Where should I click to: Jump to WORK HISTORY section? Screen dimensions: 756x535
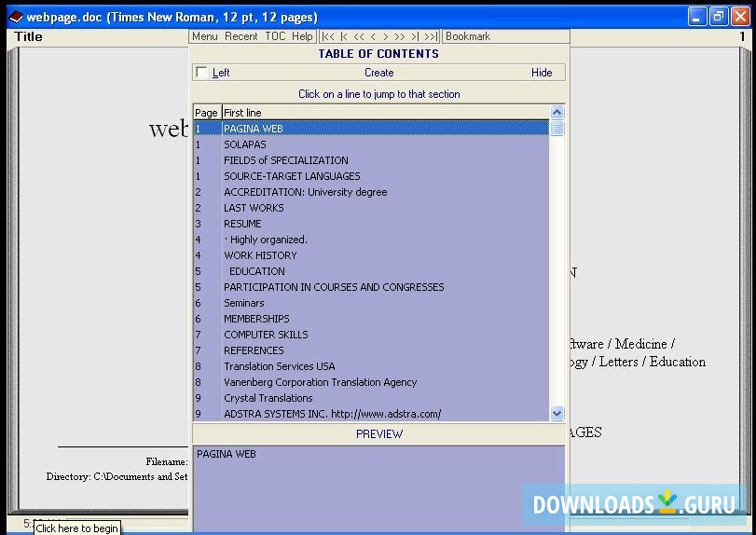pyautogui.click(x=371, y=255)
